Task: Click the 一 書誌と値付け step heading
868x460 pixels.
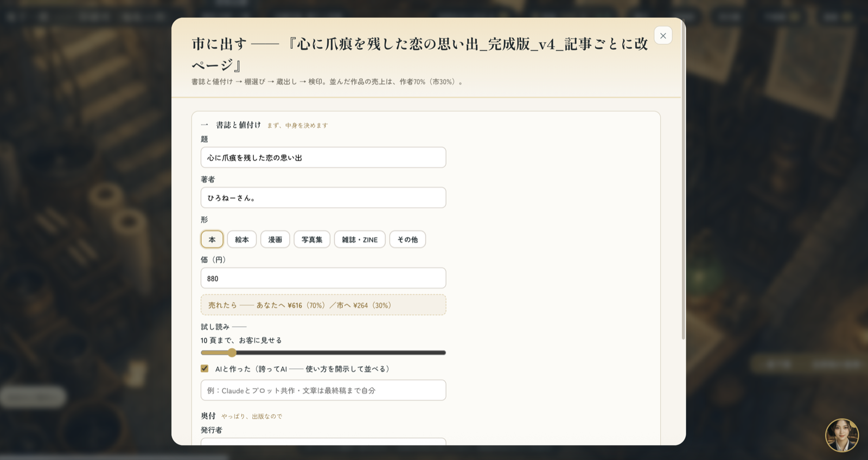Action: [231, 125]
